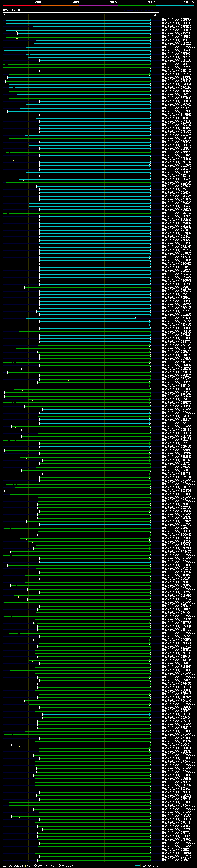Select the label UniRef100_C1C430
The image size is (197, 868).
[177, 745]
